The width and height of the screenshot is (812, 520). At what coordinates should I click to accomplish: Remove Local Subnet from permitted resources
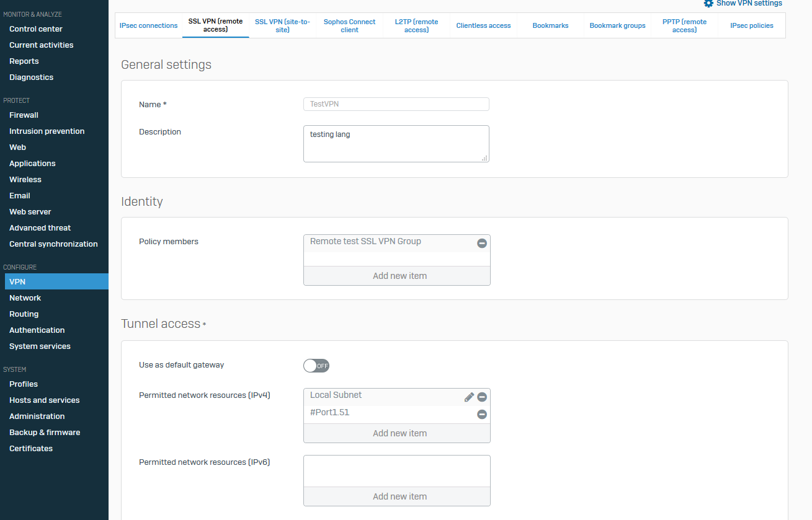tap(481, 397)
